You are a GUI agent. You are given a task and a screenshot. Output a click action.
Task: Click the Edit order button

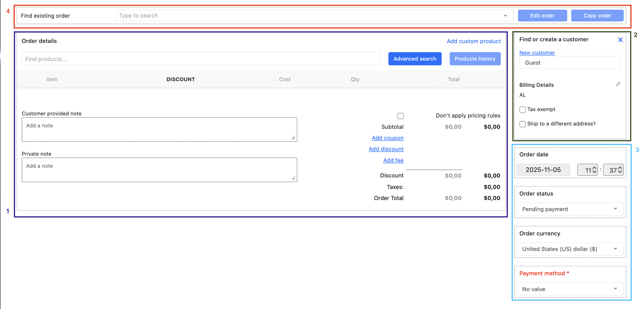pos(542,15)
